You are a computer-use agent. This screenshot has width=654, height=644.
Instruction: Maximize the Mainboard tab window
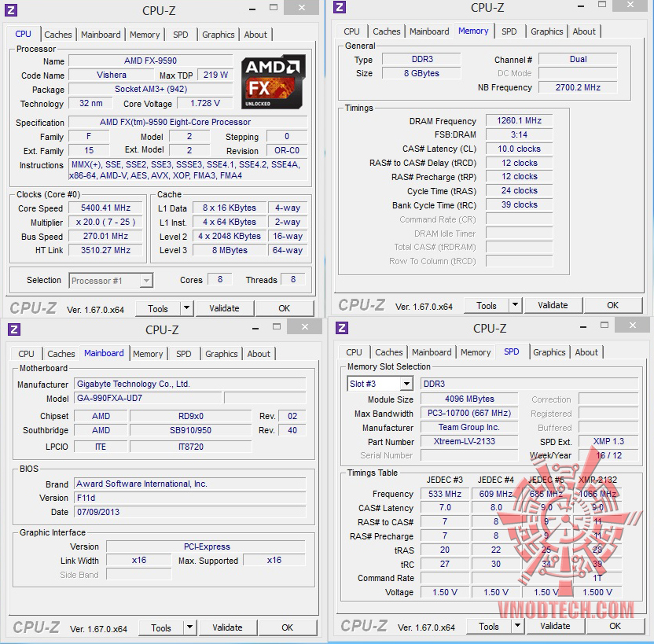277,326
